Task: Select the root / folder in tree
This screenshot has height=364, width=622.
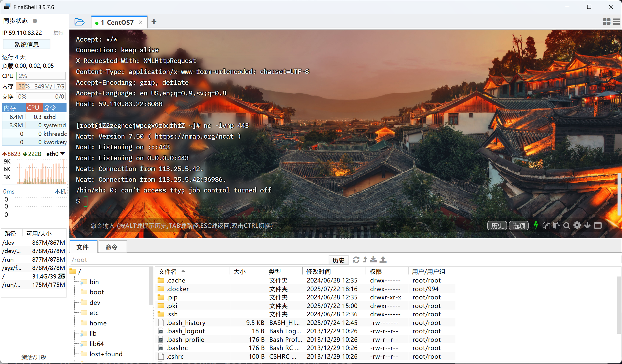Action: [79, 272]
